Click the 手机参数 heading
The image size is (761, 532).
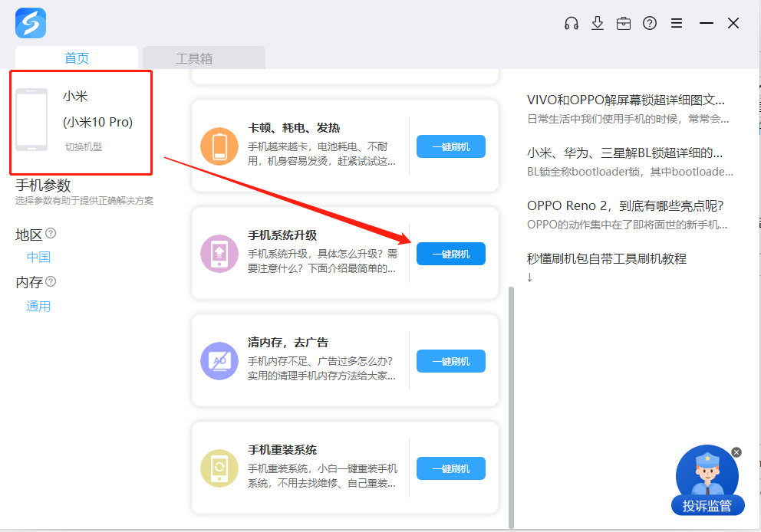tap(43, 186)
